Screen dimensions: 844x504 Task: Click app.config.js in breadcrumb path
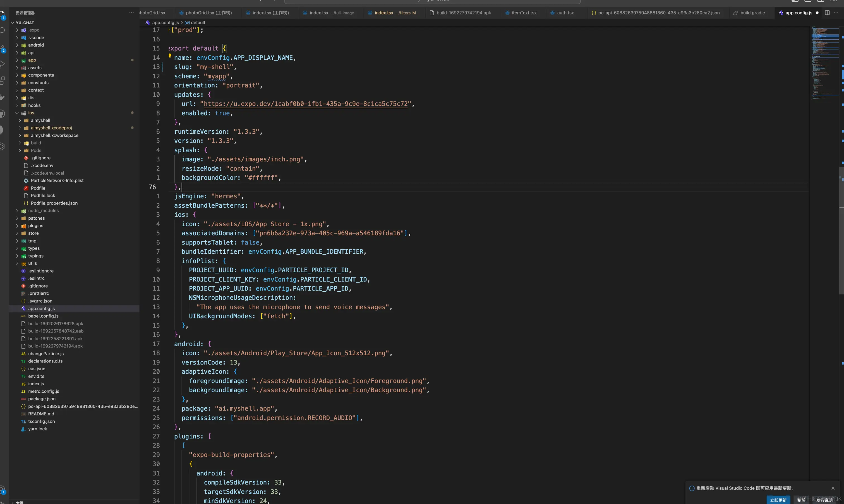coord(166,22)
